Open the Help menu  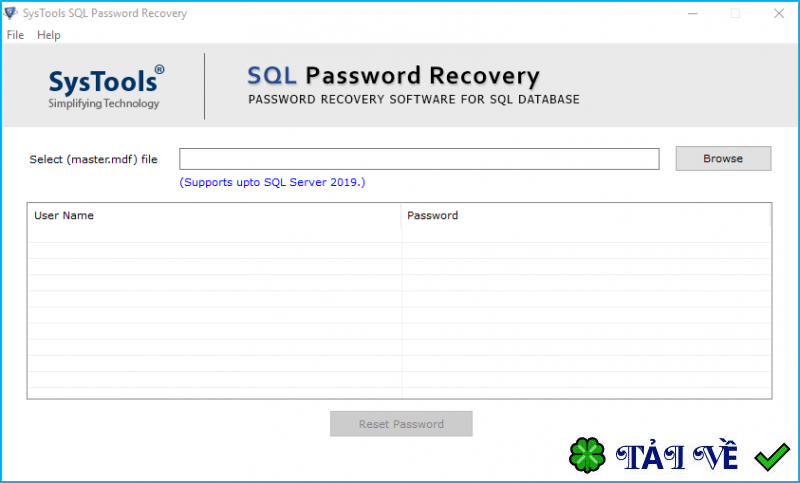click(48, 35)
